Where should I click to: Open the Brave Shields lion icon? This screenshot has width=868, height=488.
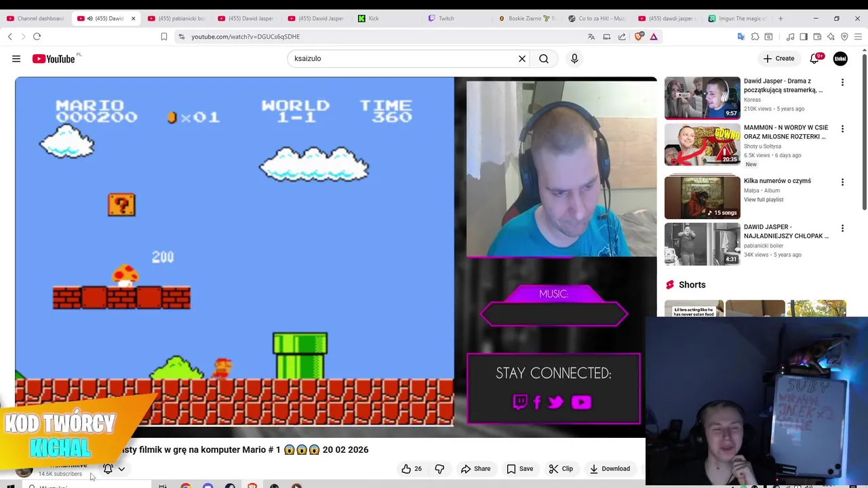638,37
